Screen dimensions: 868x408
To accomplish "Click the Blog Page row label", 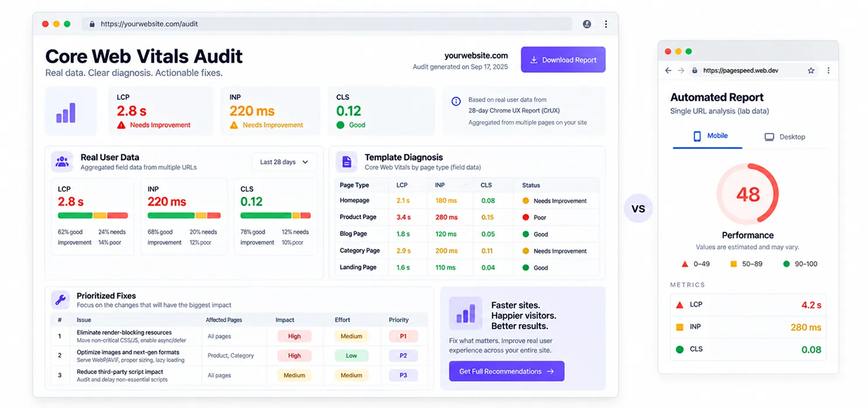I will (353, 234).
